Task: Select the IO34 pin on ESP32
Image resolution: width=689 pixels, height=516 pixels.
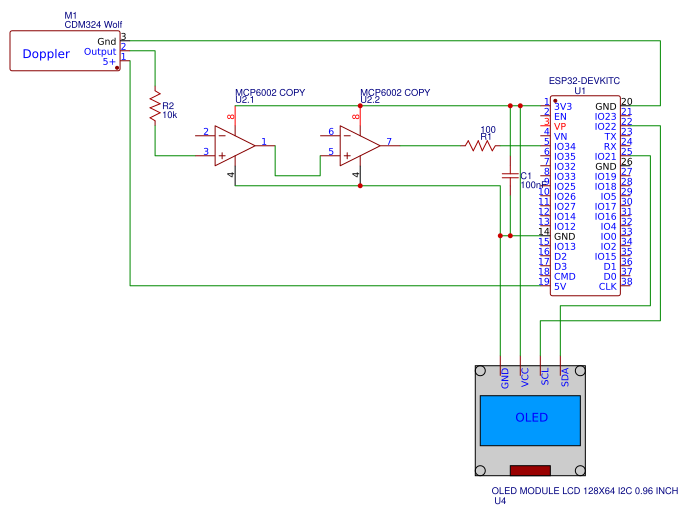Action: [x=565, y=146]
